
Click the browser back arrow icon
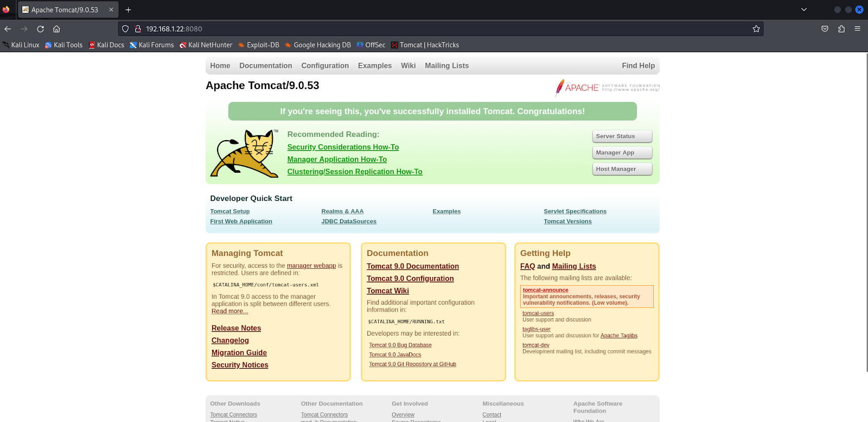8,29
